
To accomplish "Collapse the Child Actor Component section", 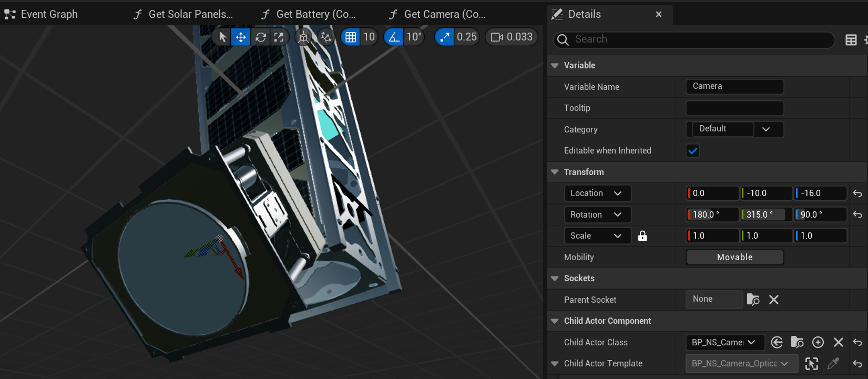I will (x=555, y=321).
